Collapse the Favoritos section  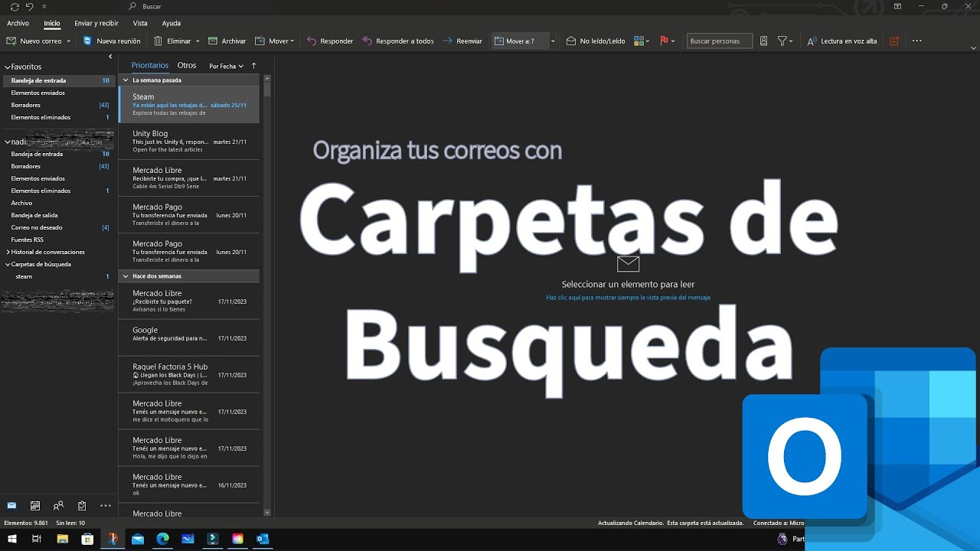(x=8, y=67)
